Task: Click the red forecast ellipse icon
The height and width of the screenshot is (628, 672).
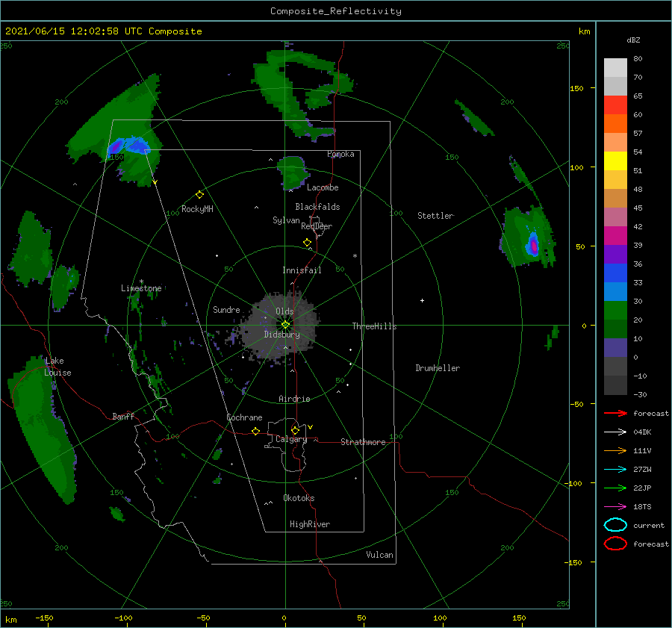Action: (615, 544)
